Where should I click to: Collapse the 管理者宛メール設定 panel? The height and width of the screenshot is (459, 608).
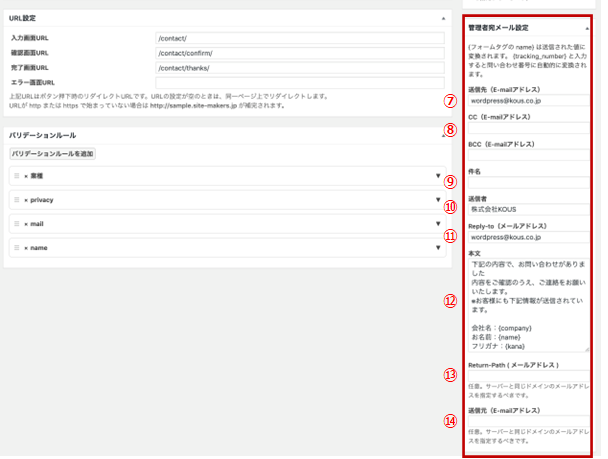[x=585, y=28]
